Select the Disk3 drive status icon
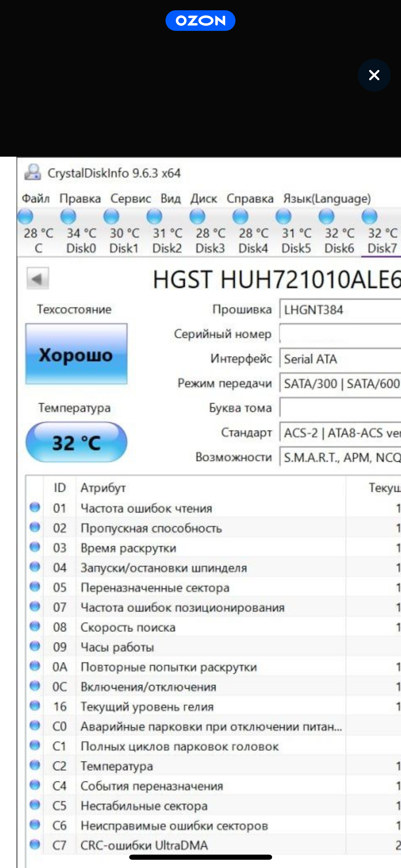The width and height of the screenshot is (401, 868). (197, 217)
